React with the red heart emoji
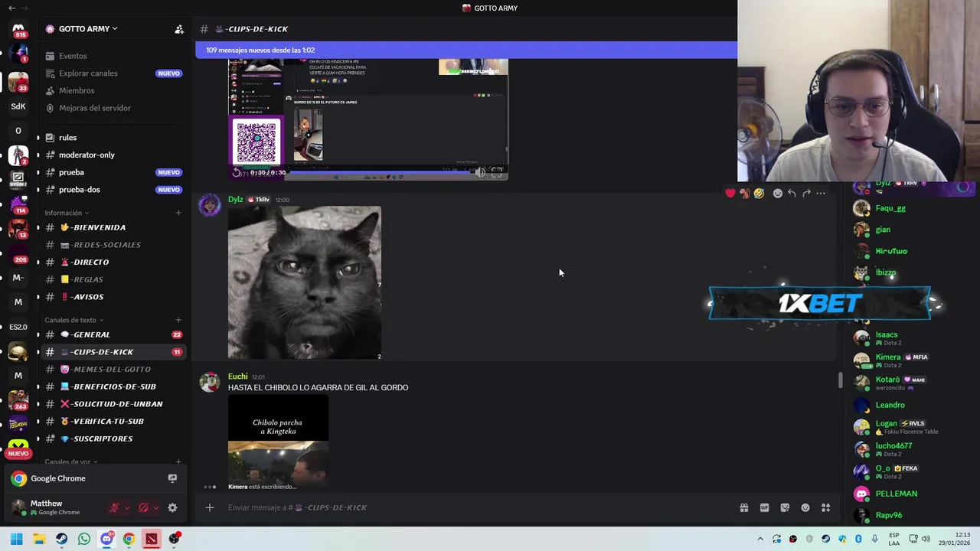 click(x=730, y=194)
